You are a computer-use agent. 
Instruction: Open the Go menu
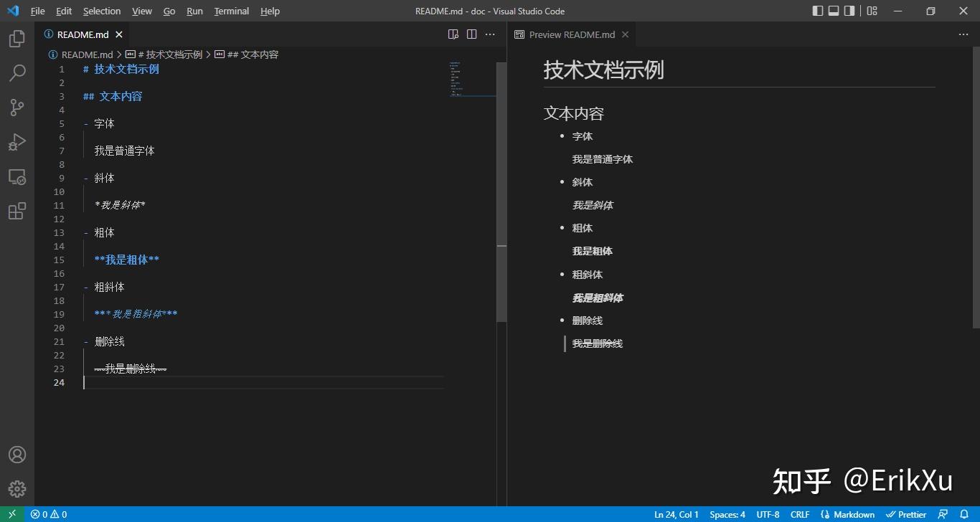[169, 11]
